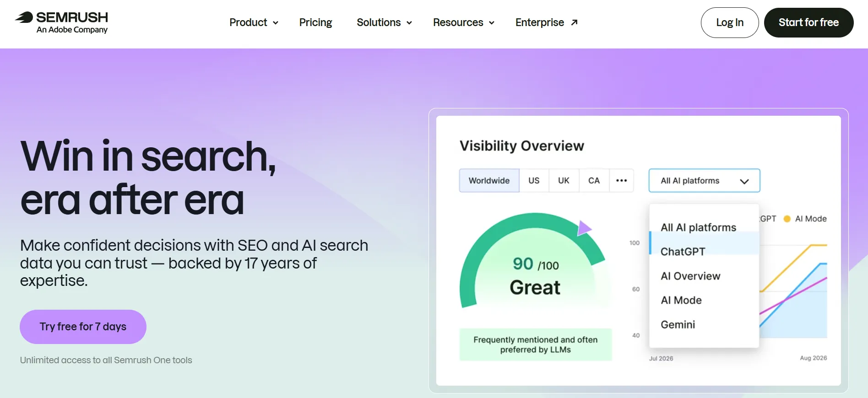Select the Worldwide region tab
The image size is (868, 398).
[489, 181]
